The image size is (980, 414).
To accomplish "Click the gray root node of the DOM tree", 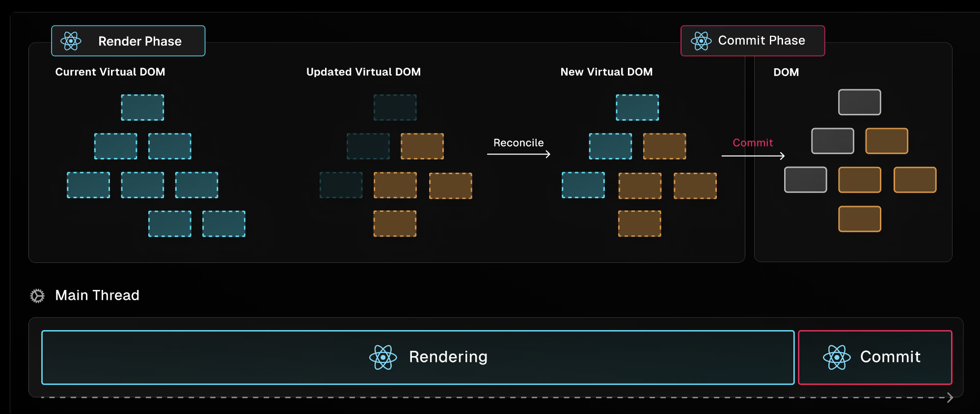I will 859,102.
